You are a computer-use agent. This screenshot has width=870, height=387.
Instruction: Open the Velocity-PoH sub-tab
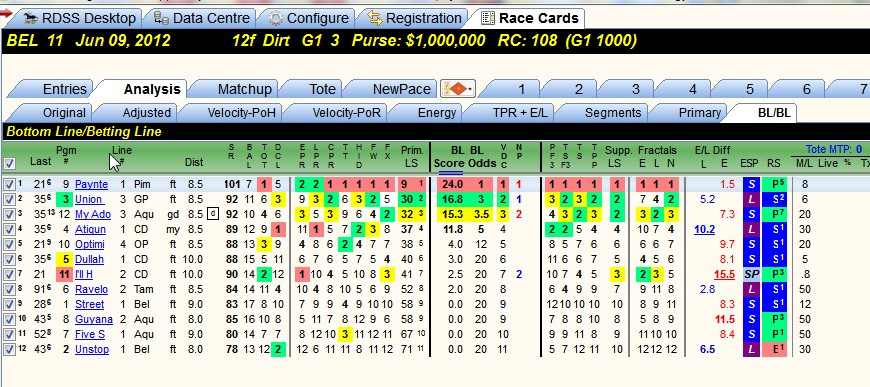[241, 113]
